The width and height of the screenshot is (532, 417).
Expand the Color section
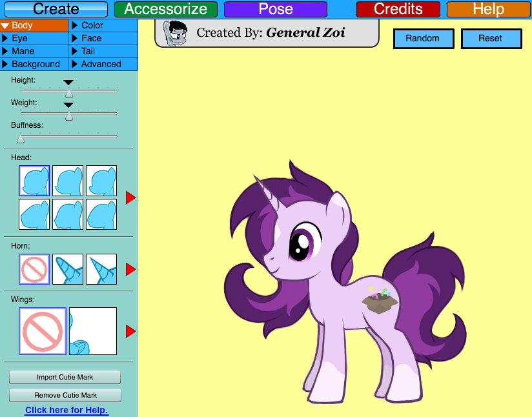[103, 25]
